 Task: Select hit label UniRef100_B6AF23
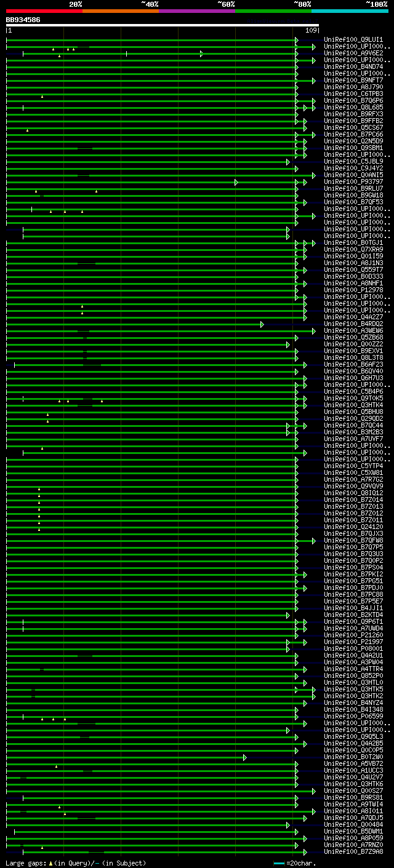pos(353,365)
